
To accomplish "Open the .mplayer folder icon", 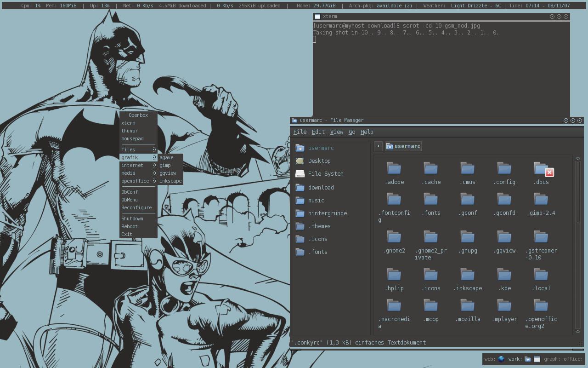I will coord(504,305).
